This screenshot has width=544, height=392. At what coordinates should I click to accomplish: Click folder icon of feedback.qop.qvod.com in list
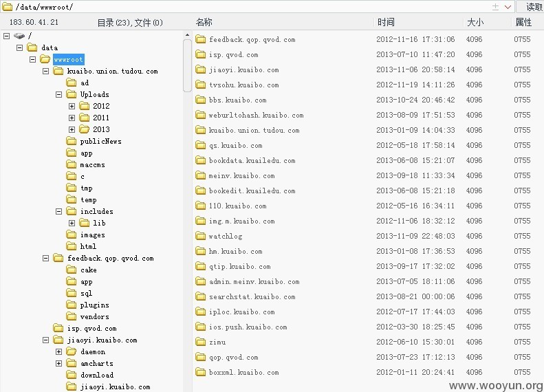point(201,39)
